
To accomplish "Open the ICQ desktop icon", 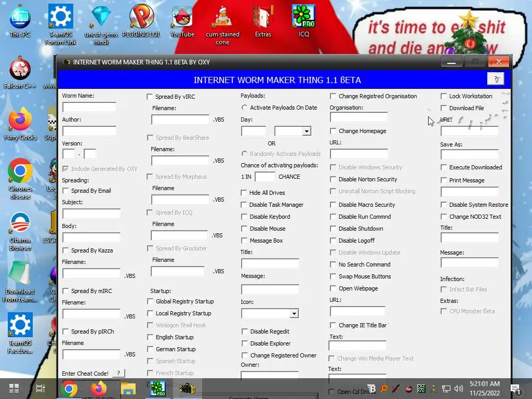I will (303, 20).
